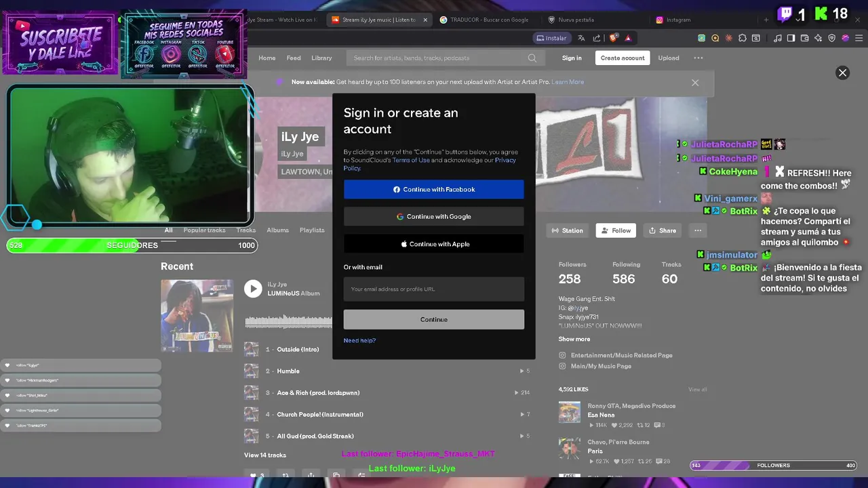Open the browser hamburger main menu
868x488 pixels.
point(859,38)
